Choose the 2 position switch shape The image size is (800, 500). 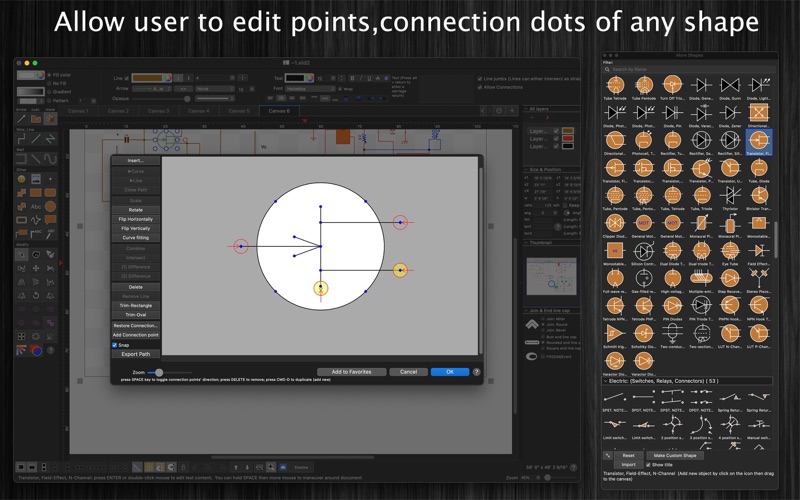click(672, 424)
